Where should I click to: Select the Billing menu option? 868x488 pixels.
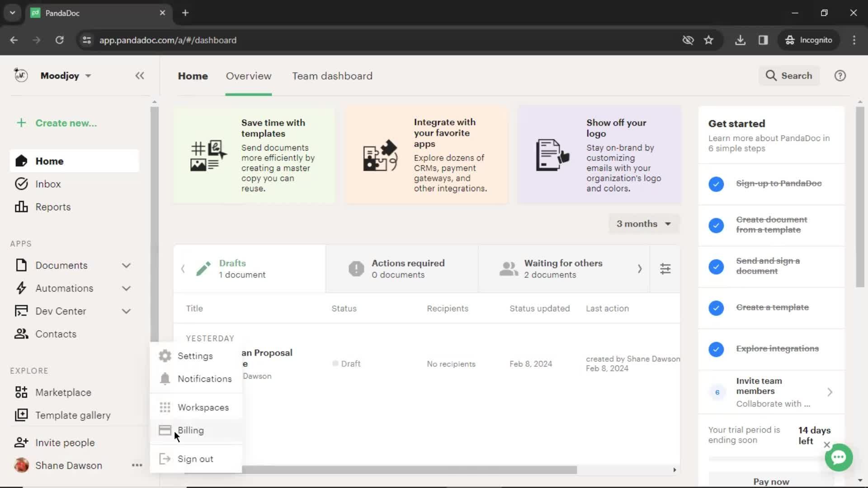pos(191,430)
